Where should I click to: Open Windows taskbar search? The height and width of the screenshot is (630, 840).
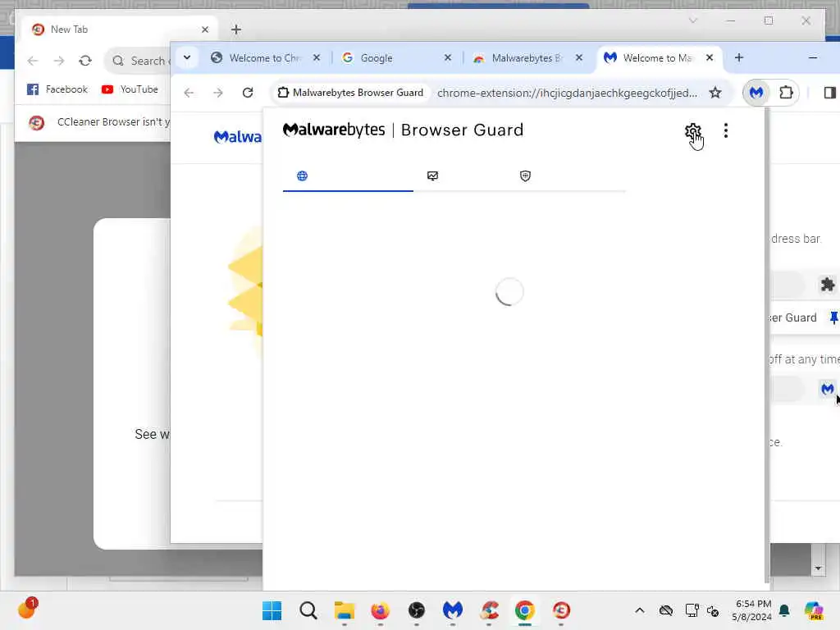(x=308, y=610)
